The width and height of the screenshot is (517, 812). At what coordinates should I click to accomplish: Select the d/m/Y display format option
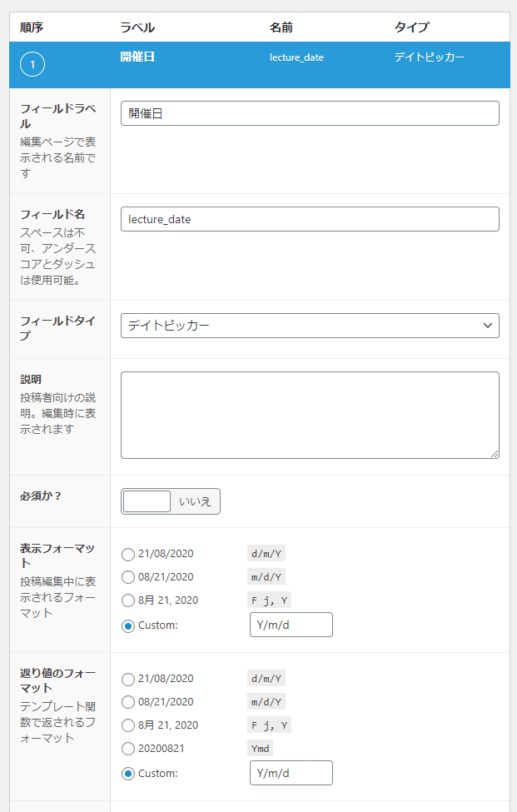tap(127, 553)
